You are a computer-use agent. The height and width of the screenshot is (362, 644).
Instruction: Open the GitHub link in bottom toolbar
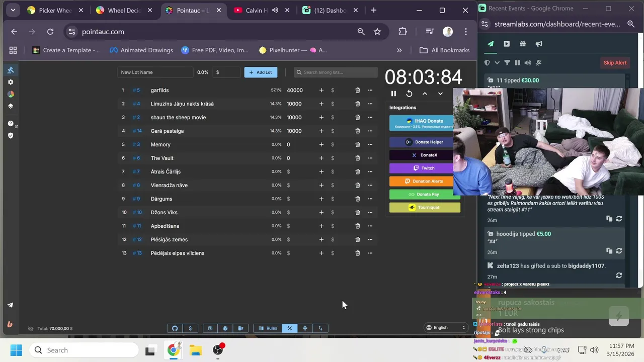click(175, 328)
